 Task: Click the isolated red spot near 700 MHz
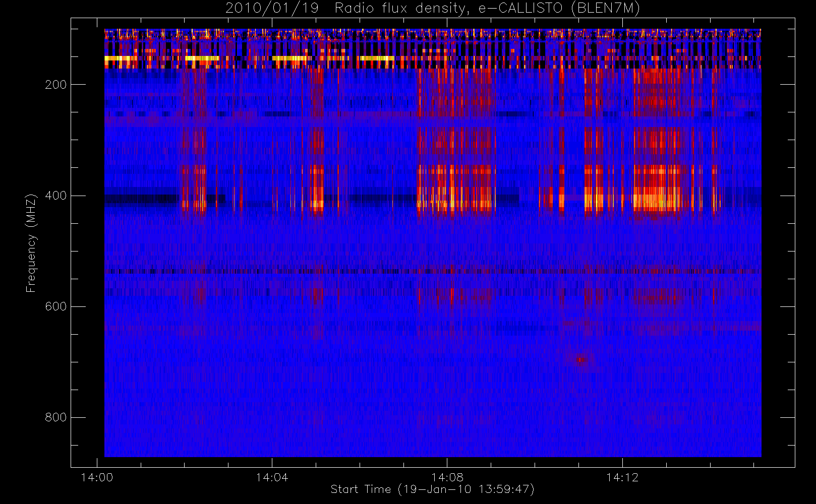coord(580,359)
